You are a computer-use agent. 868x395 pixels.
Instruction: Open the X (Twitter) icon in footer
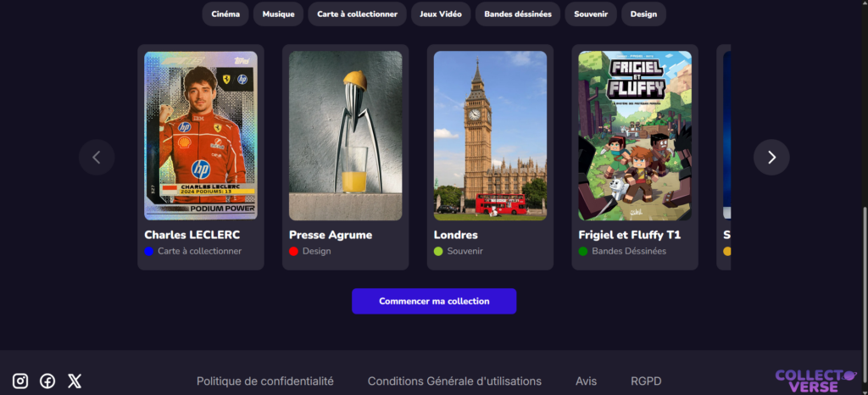pyautogui.click(x=75, y=381)
